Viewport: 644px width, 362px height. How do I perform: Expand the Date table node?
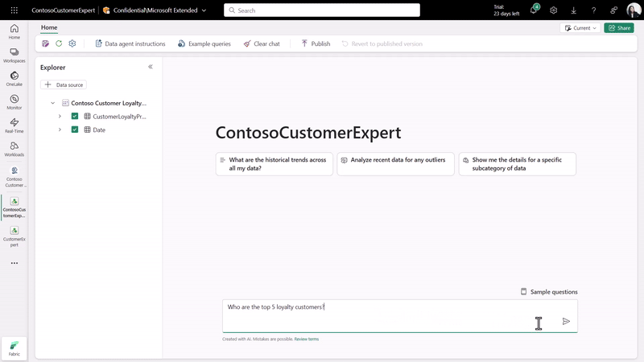coord(60,130)
